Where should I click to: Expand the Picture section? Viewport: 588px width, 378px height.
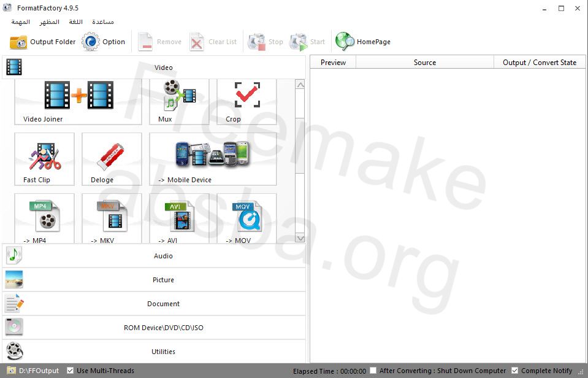154,280
